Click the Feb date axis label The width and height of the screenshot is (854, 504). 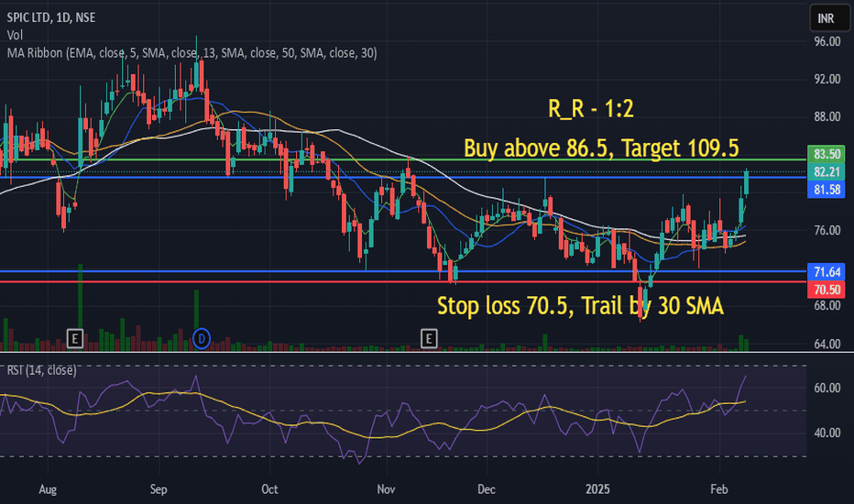pyautogui.click(x=719, y=489)
